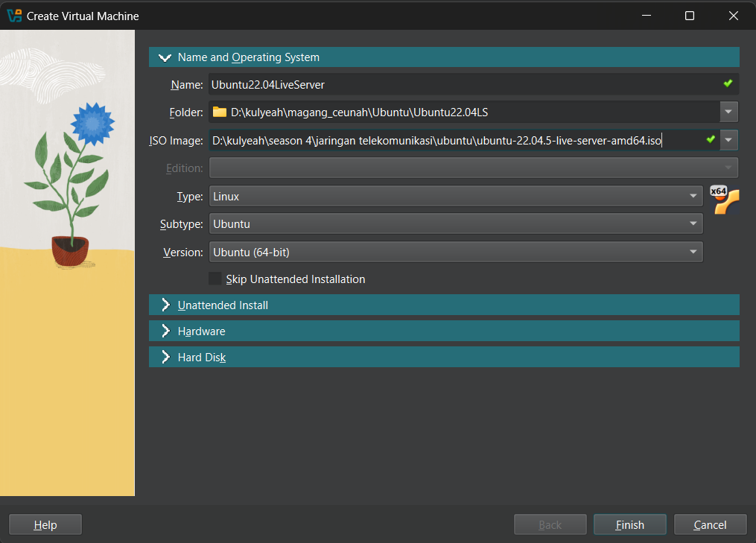Click the folder icon in the Folder field
The width and height of the screenshot is (756, 543).
(x=218, y=112)
